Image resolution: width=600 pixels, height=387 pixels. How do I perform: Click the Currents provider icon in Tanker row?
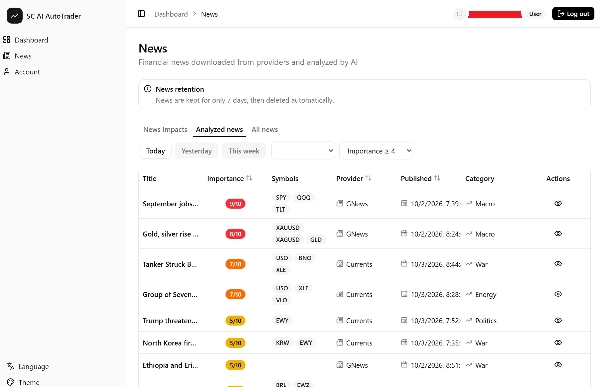coord(339,264)
